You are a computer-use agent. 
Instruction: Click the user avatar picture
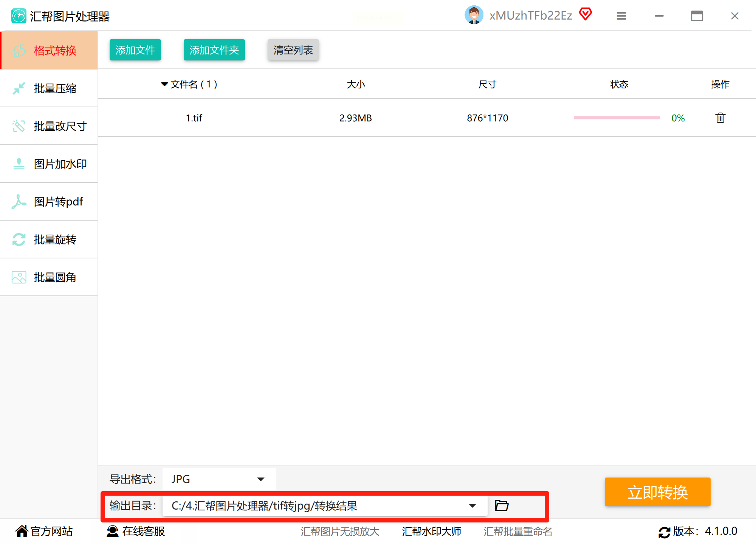click(474, 15)
